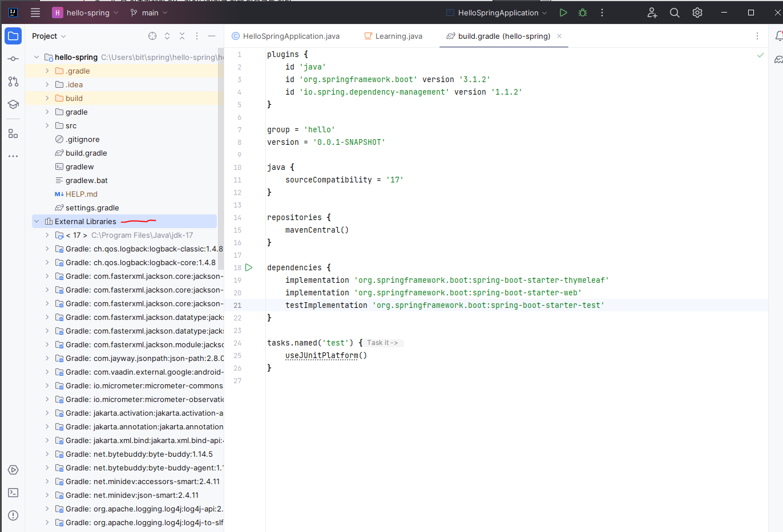The width and height of the screenshot is (783, 532).
Task: Select opened file in Project panel
Action: click(152, 36)
